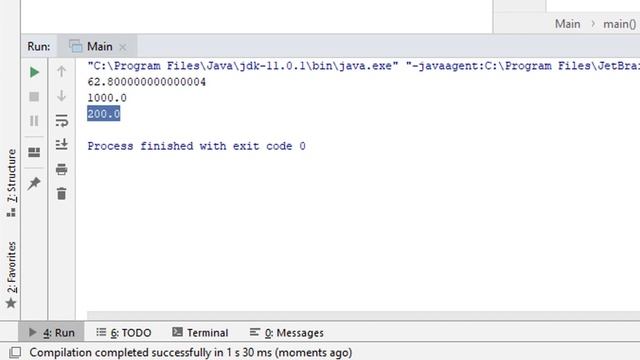
Task: Open the 2: Favorites side panel
Action: 11,275
